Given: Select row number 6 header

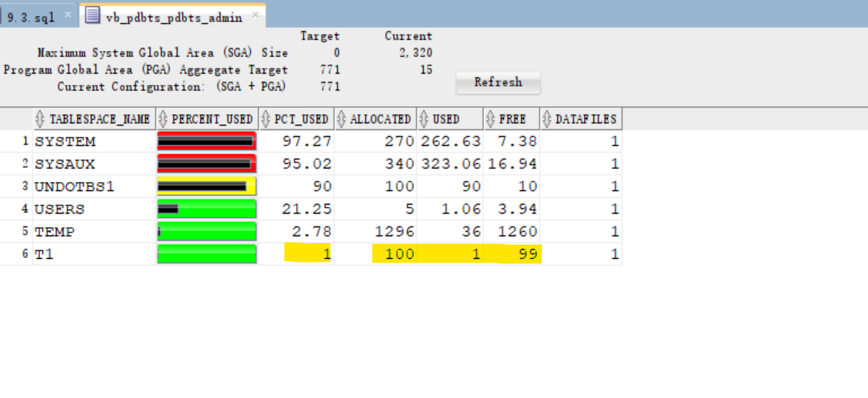Looking at the screenshot, I should [17, 255].
